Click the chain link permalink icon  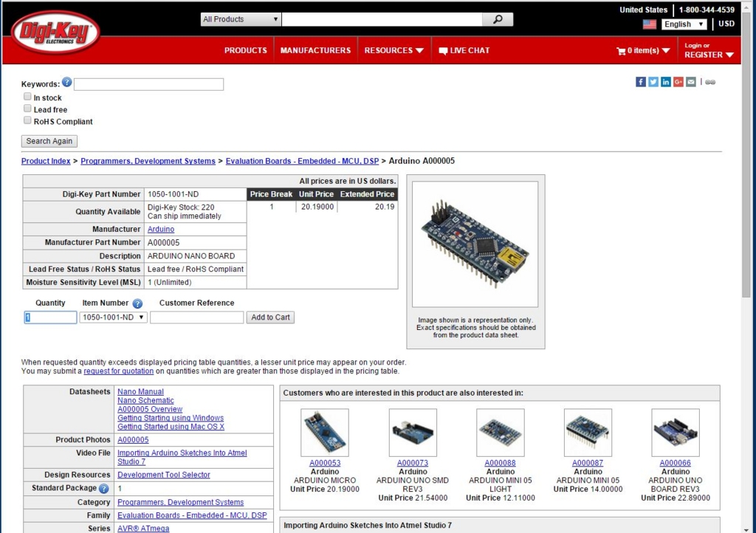(710, 83)
